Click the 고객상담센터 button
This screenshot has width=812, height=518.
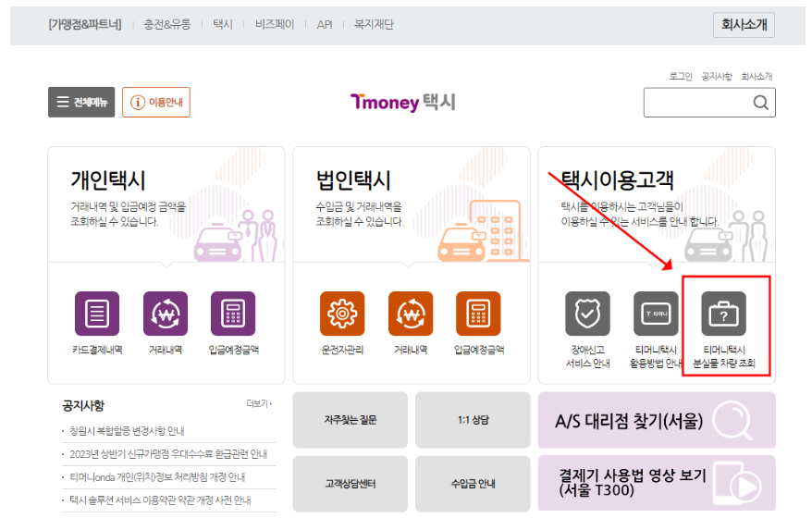point(351,484)
